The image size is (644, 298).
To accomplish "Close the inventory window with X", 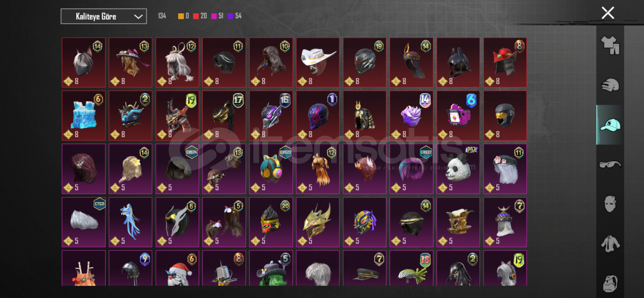I will point(608,13).
